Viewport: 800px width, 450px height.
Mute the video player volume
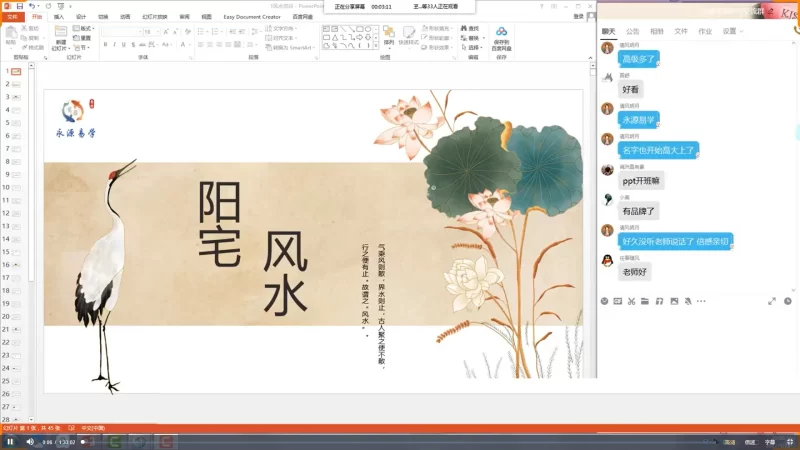click(x=29, y=441)
